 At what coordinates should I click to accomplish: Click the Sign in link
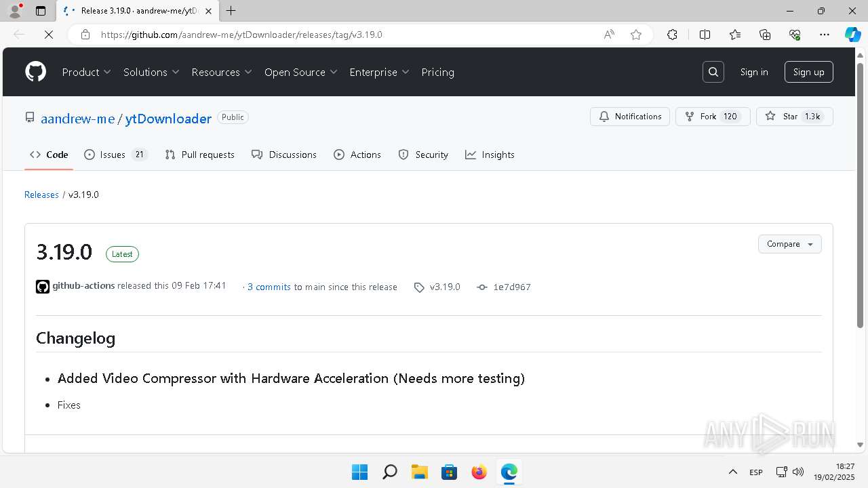[x=754, y=72]
